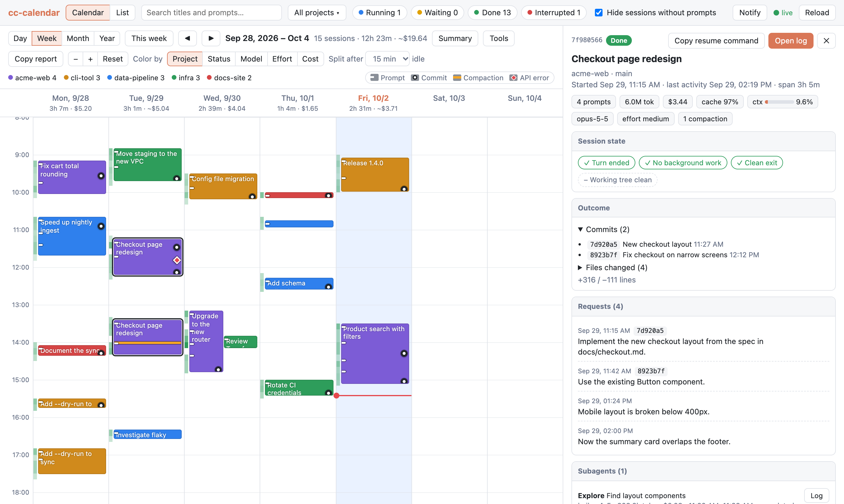Click the Commit legend icon
This screenshot has height=504, width=844.
point(415,77)
